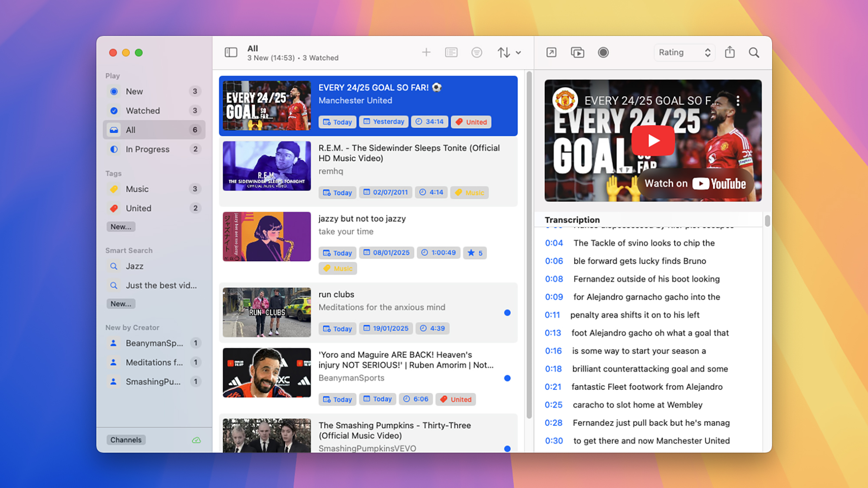Screen dimensions: 868x488
Task: Click the iCloud sync status icon
Action: point(196,440)
